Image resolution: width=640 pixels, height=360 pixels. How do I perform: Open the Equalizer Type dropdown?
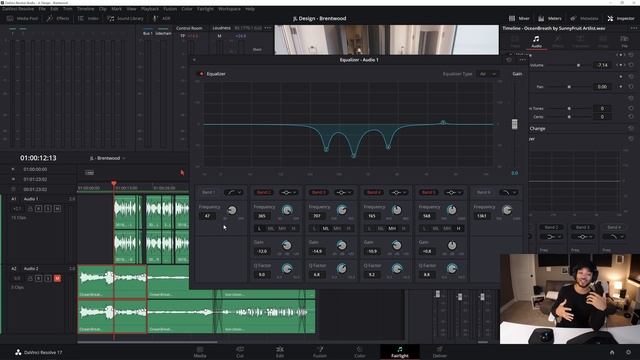(488, 74)
